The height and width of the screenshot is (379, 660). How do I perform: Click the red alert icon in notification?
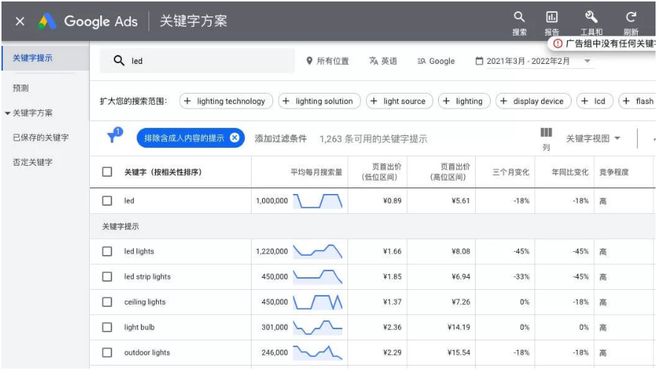558,44
